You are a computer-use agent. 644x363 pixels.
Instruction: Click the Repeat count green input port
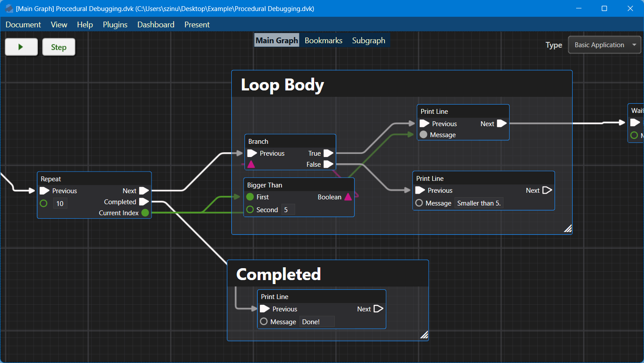[x=44, y=203]
